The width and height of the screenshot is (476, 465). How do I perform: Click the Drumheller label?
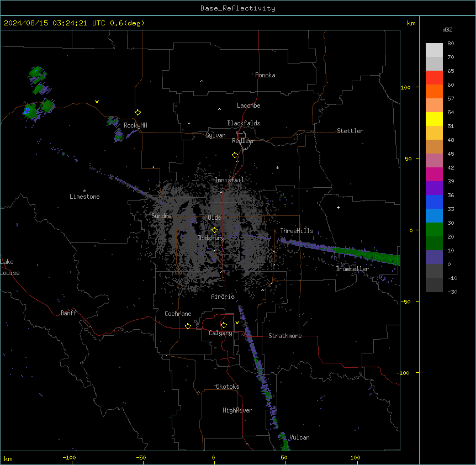pyautogui.click(x=352, y=269)
